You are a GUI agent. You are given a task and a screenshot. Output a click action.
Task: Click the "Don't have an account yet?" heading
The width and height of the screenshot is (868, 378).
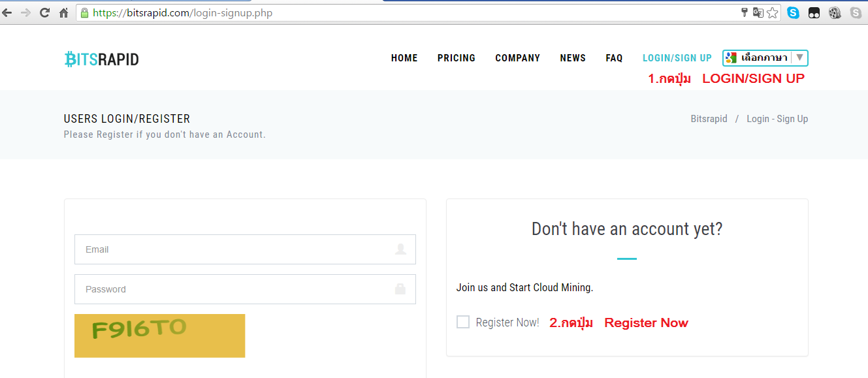(627, 229)
